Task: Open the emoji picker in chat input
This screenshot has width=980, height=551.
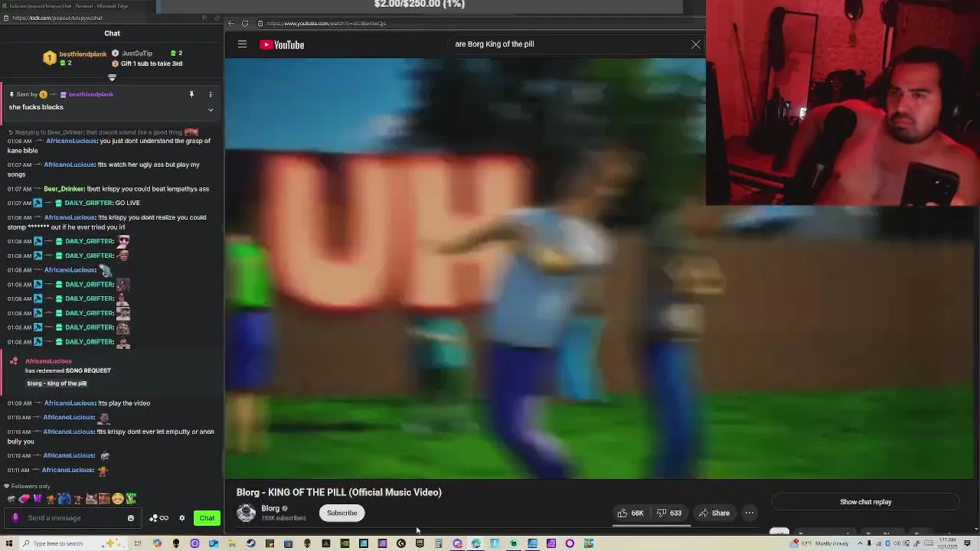Action: [131, 518]
